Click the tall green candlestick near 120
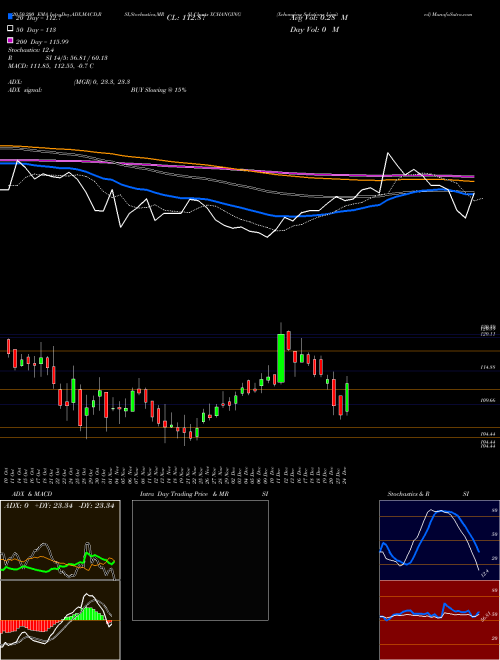Image resolution: width=500 pixels, height=660 pixels. coord(281,358)
